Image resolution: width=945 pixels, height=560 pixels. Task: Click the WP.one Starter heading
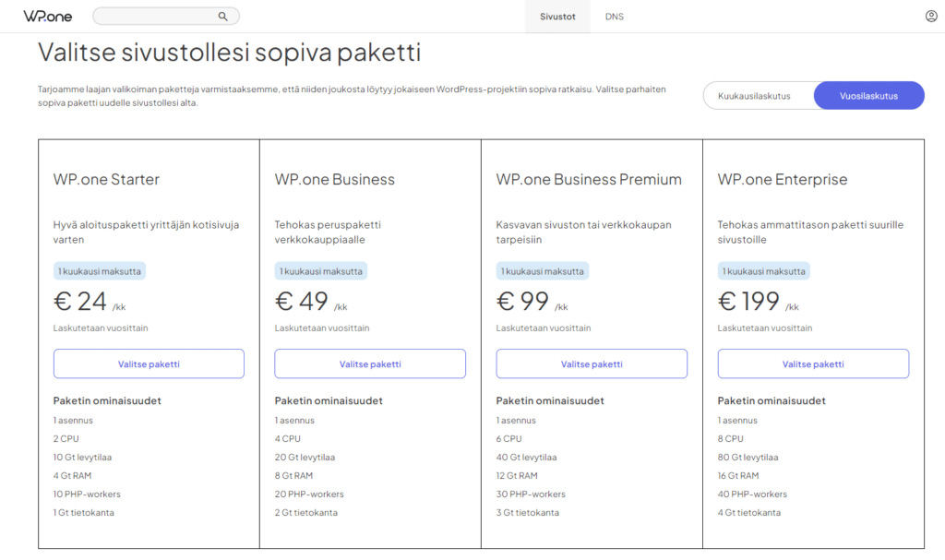[x=106, y=180]
